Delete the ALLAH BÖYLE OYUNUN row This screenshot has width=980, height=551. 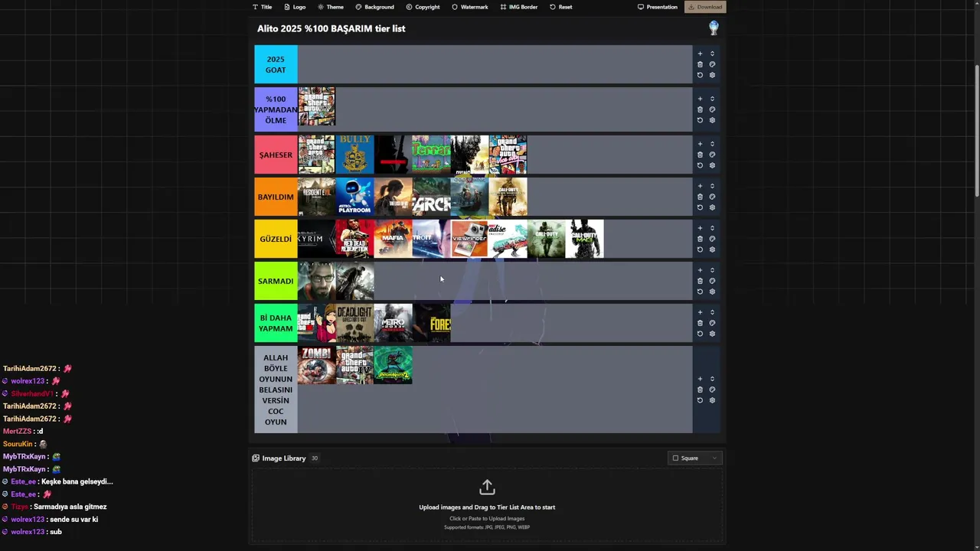click(700, 390)
